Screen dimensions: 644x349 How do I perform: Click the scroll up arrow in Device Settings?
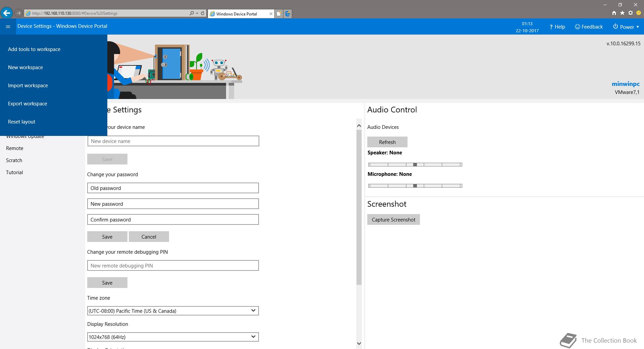359,126
